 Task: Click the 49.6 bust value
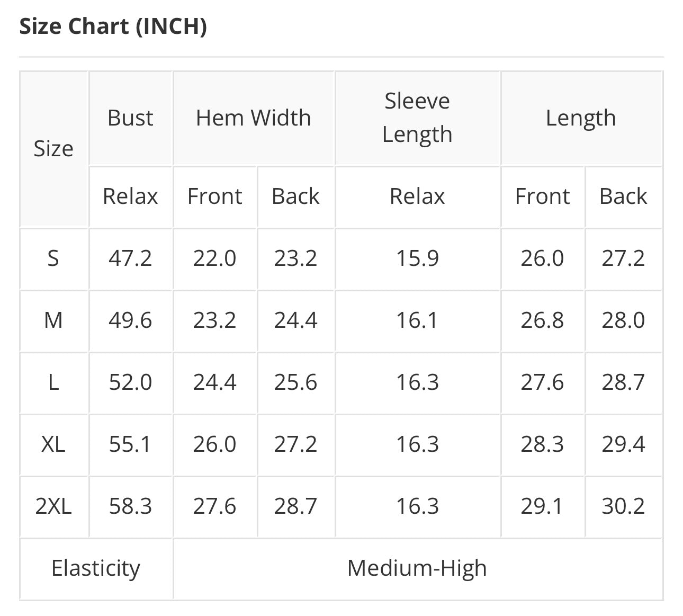coord(130,320)
